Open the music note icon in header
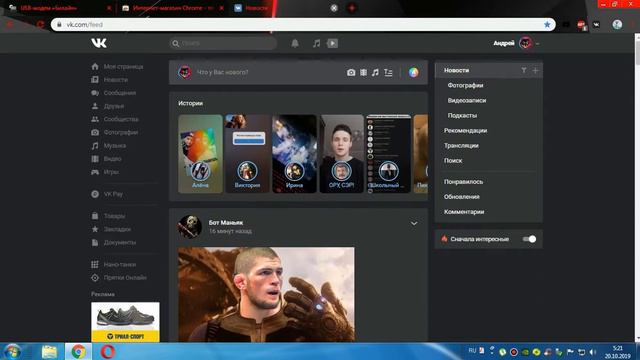Image resolution: width=640 pixels, height=360 pixels. coord(316,43)
